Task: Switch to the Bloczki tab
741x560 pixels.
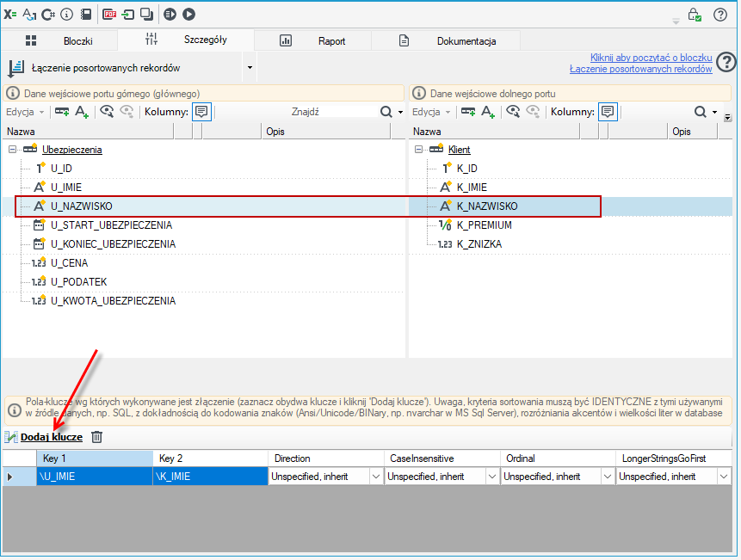Action: tap(59, 40)
